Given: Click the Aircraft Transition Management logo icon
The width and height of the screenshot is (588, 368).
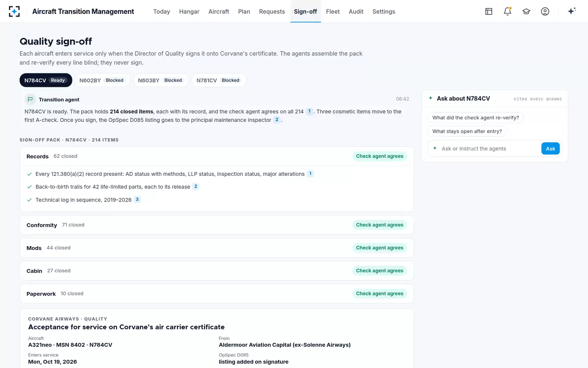Looking at the screenshot, I should pyautogui.click(x=14, y=11).
